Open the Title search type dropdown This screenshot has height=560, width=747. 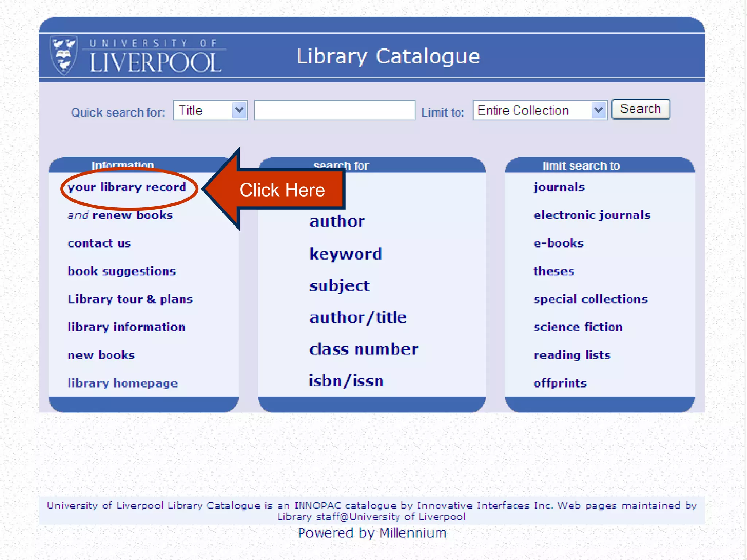[210, 110]
